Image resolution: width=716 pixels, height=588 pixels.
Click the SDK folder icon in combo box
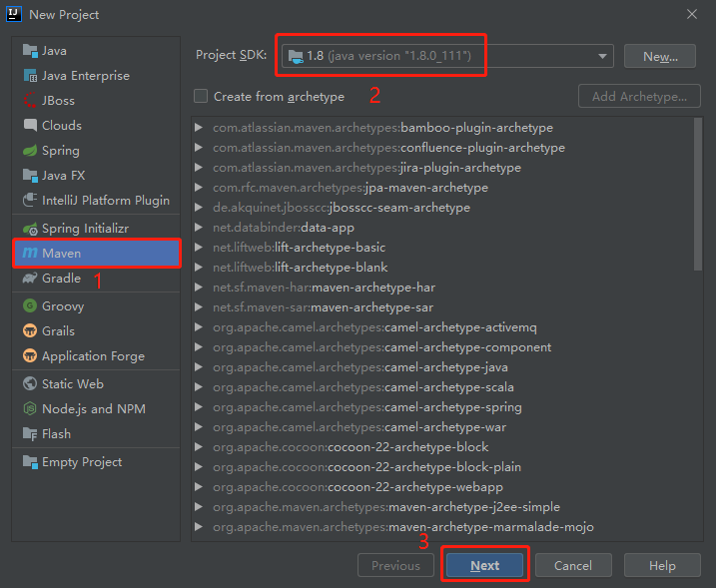pos(296,56)
